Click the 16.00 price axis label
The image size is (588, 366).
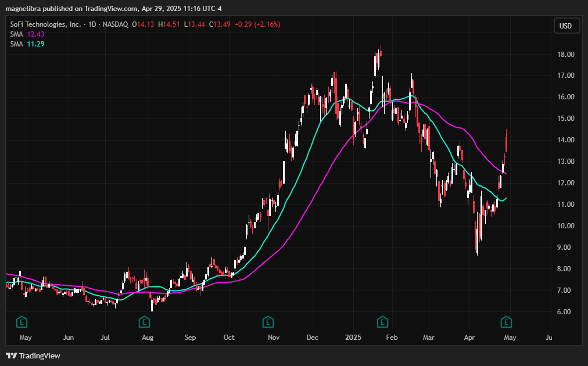(x=565, y=97)
